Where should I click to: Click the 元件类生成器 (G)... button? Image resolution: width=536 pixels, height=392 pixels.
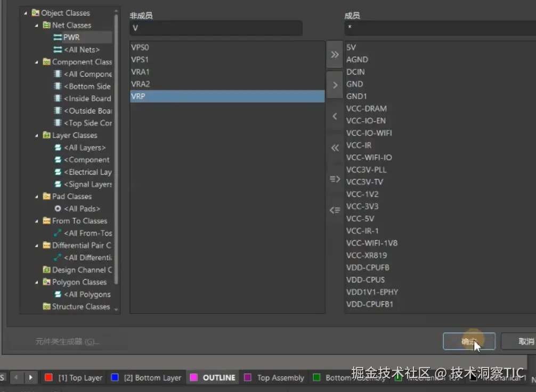tap(67, 341)
